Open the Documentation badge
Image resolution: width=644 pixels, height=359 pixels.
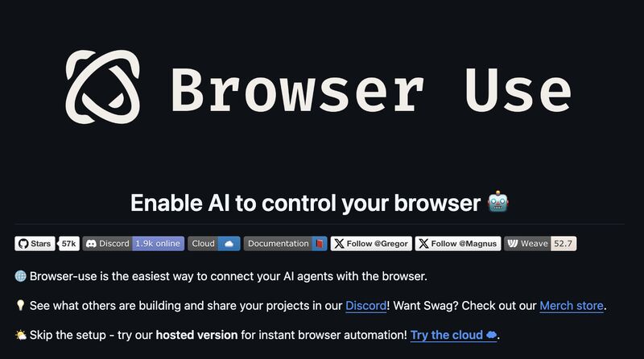[286, 244]
